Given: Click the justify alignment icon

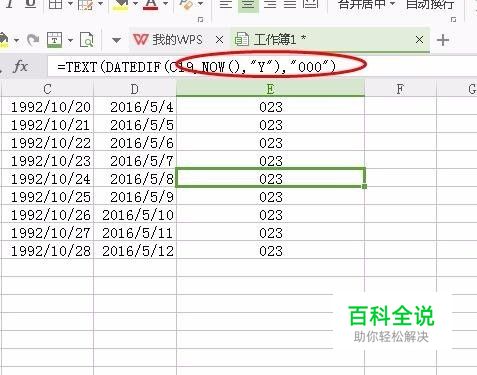Looking at the screenshot, I should tap(290, 4).
